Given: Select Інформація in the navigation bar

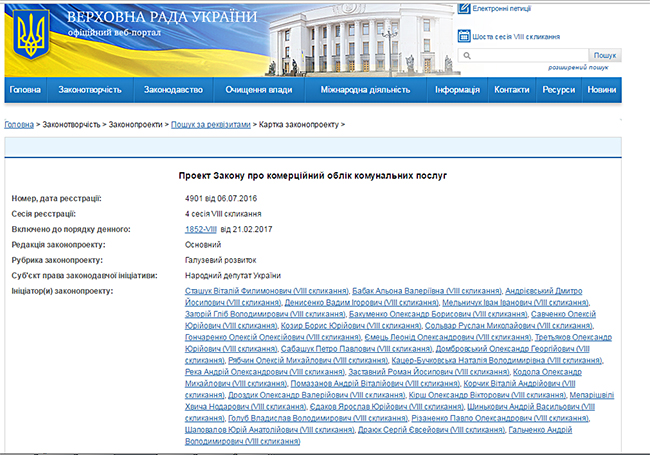Looking at the screenshot, I should coord(457,90).
